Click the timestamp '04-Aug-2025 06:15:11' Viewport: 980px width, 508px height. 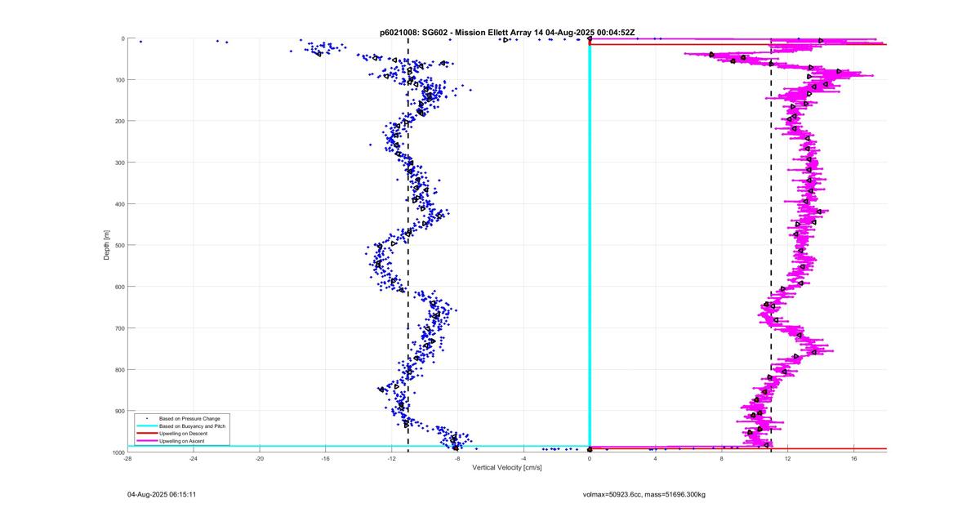[162, 494]
